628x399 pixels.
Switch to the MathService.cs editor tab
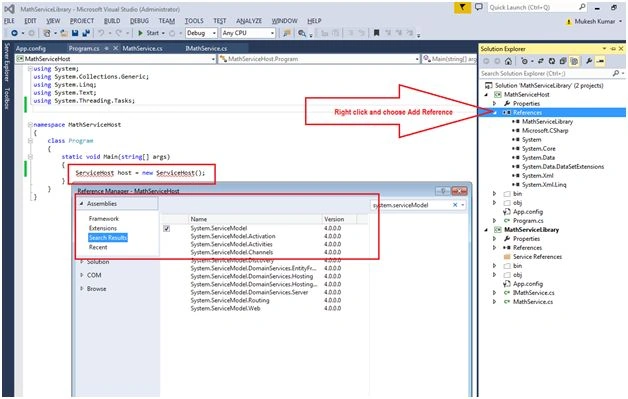[x=142, y=48]
